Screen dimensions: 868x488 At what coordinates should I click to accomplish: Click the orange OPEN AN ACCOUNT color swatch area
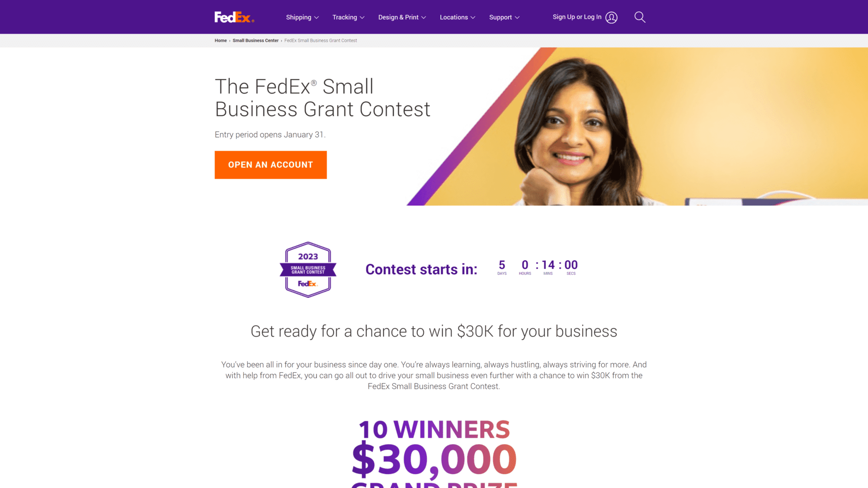tap(271, 164)
